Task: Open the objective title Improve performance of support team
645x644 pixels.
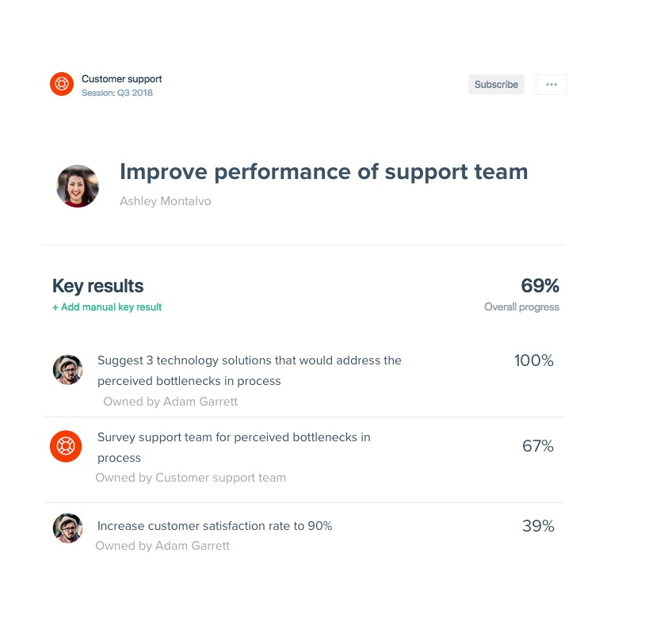Action: (323, 172)
